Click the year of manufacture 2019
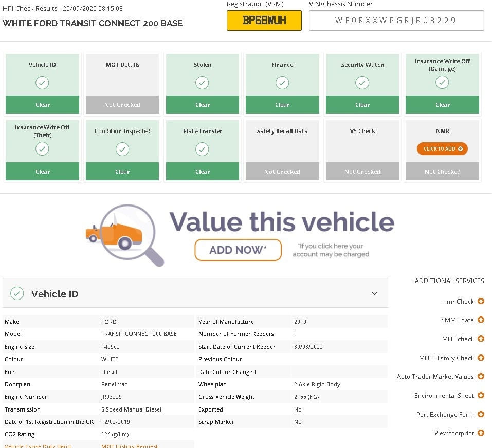The height and width of the screenshot is (448, 492). 300,322
